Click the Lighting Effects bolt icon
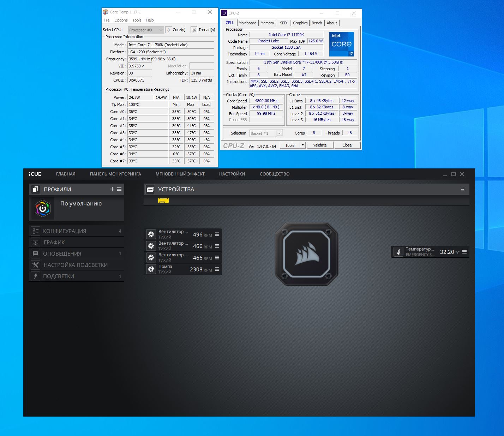The height and width of the screenshot is (436, 504). (35, 276)
